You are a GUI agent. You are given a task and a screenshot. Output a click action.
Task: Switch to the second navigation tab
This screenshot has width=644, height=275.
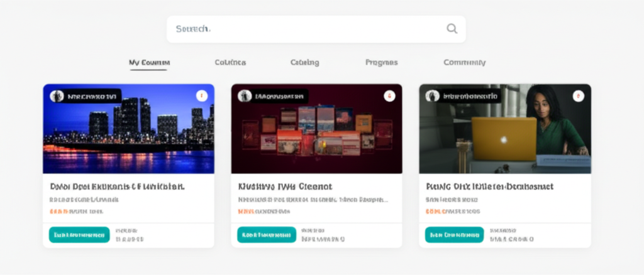230,63
